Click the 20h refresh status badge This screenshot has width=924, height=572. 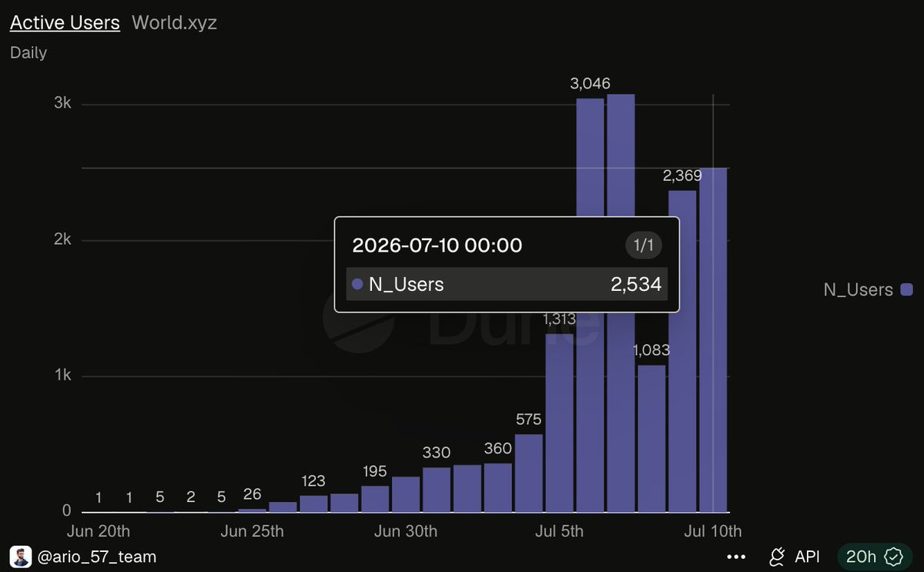tap(875, 557)
